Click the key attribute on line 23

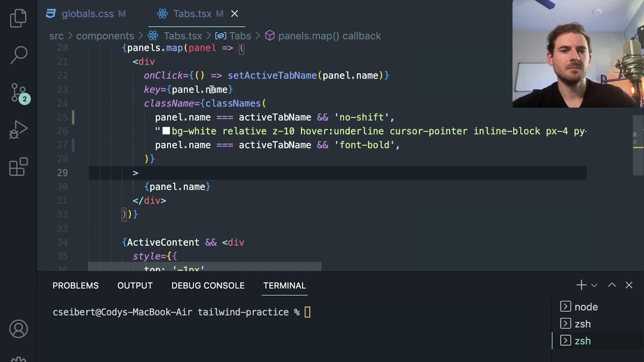[x=152, y=89]
